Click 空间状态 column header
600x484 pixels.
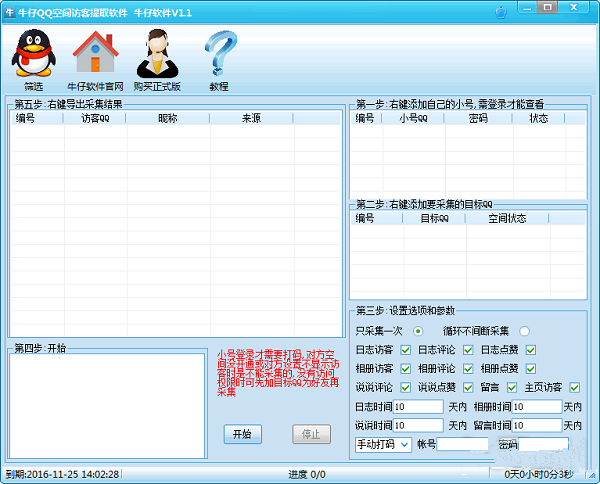click(507, 218)
